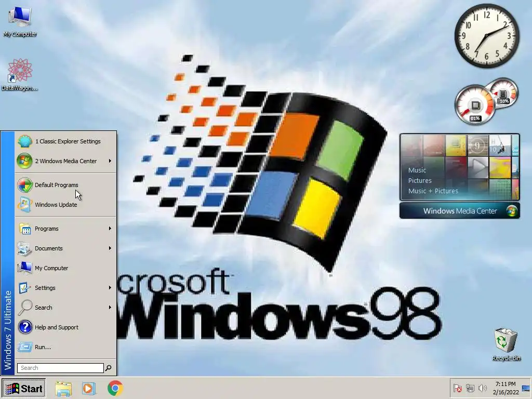Open File Explorer from the taskbar
This screenshot has width=532, height=399.
[63, 389]
